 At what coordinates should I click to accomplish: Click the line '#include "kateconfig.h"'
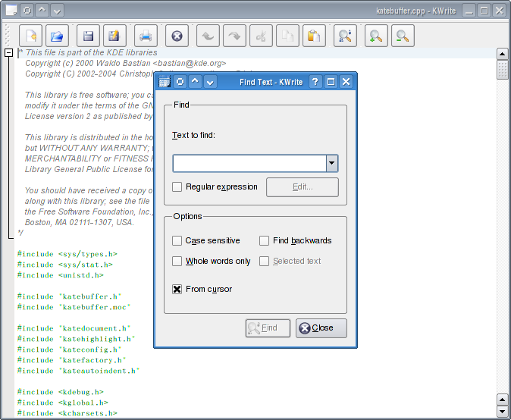point(69,349)
